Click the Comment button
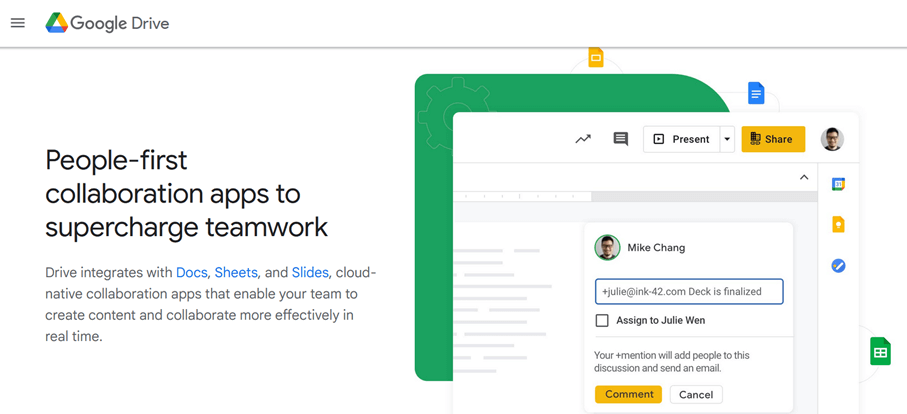The height and width of the screenshot is (414, 907). tap(629, 394)
